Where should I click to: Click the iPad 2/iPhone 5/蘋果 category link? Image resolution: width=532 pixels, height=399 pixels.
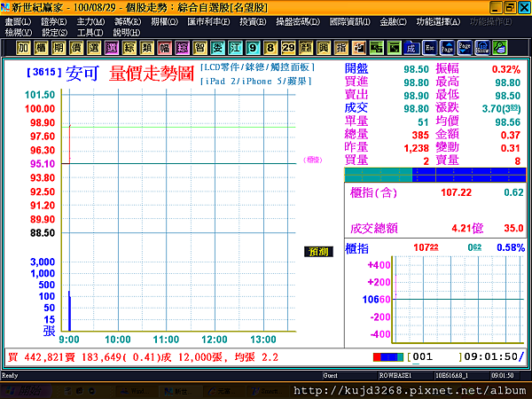click(x=256, y=81)
